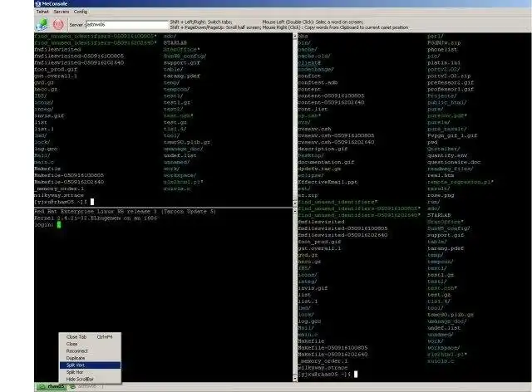Click scroll-down arrow of upper terminal scrollbar
The width and height of the screenshot is (532, 392).
click(294, 203)
